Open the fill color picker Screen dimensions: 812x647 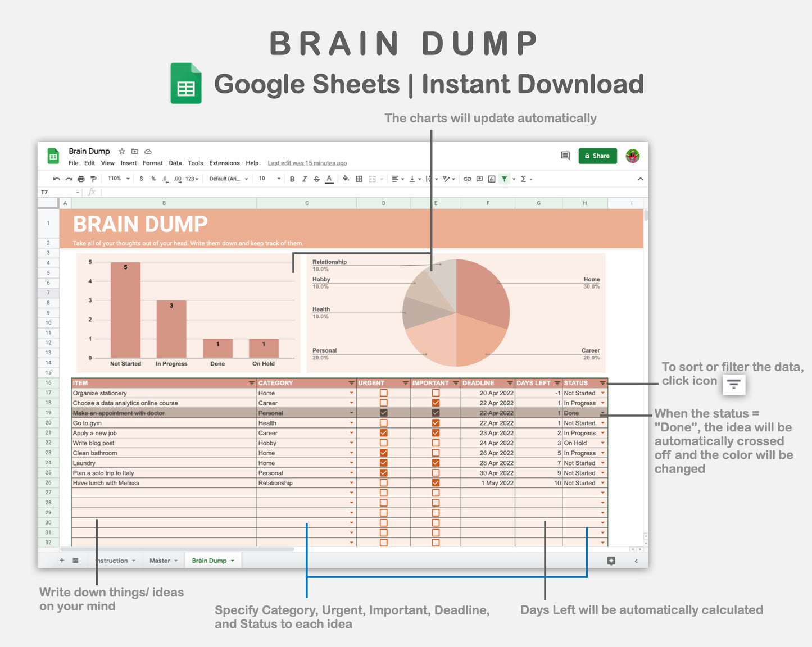pyautogui.click(x=345, y=179)
